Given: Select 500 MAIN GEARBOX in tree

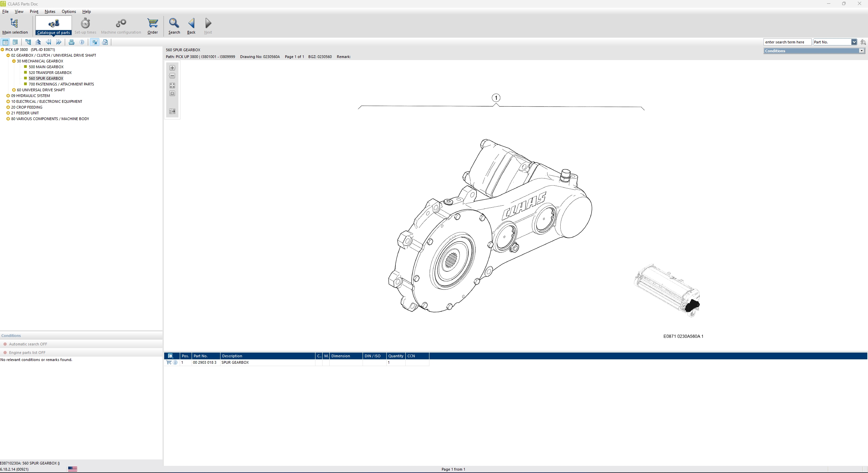Looking at the screenshot, I should click(46, 67).
